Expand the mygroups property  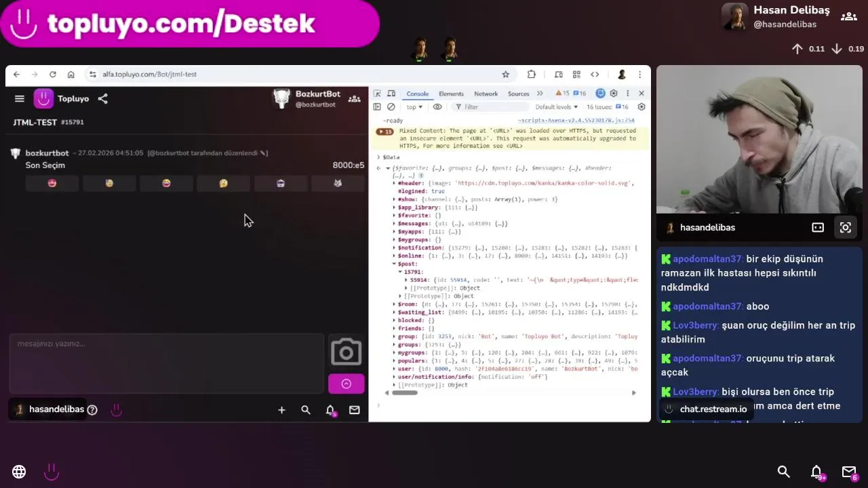395,353
